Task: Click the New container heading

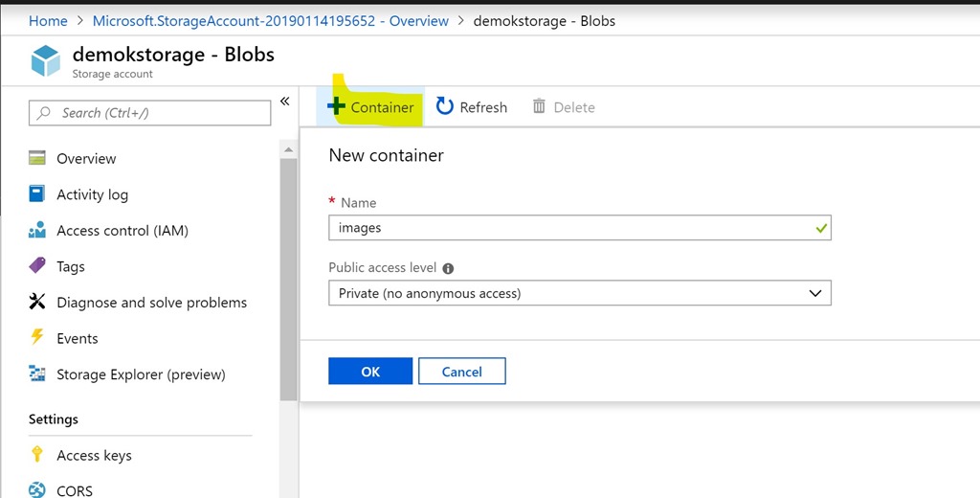Action: pos(387,155)
